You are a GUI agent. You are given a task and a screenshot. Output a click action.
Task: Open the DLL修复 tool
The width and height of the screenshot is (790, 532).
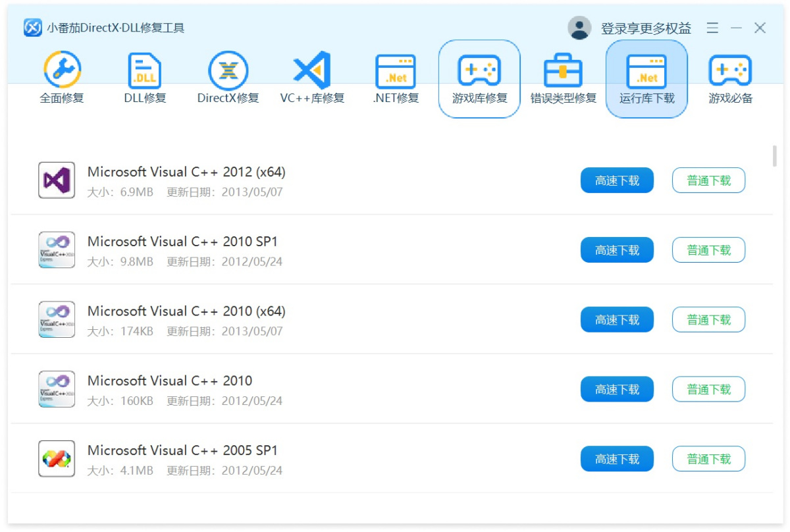[145, 78]
